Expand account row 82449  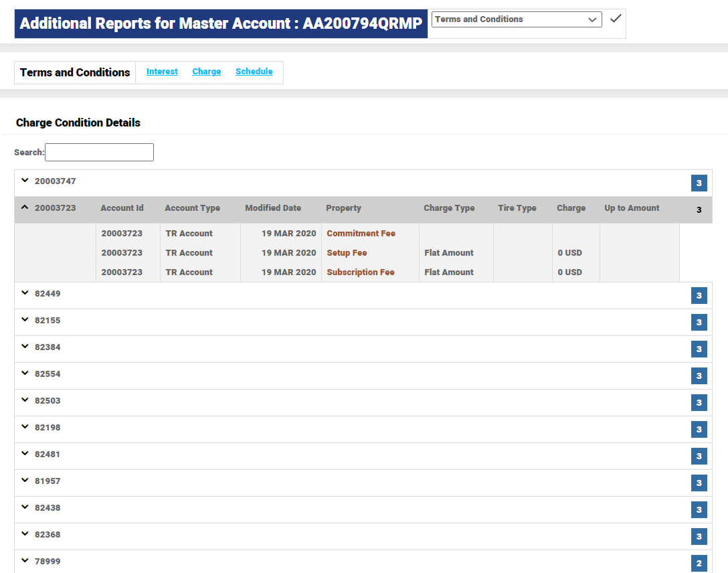click(25, 293)
